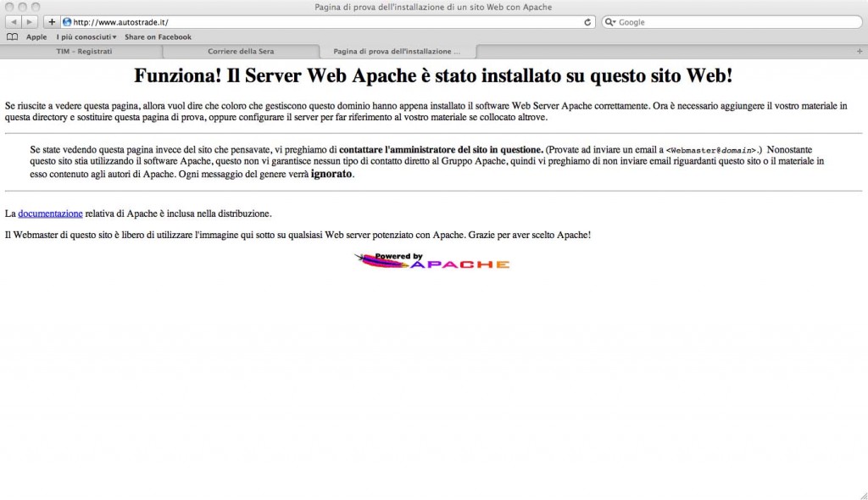Click the Webmaster@domain email text

pyautogui.click(x=712, y=150)
